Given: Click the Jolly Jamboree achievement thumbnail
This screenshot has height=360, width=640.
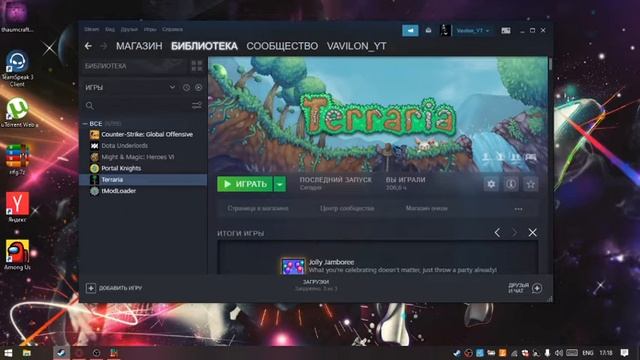Looking at the screenshot, I should 293,266.
